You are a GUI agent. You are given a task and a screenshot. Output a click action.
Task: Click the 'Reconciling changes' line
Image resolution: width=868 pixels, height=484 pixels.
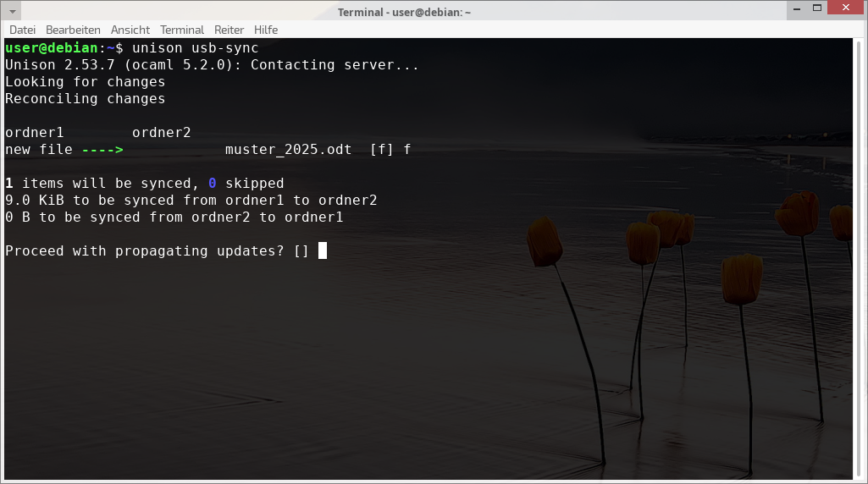[x=86, y=99]
